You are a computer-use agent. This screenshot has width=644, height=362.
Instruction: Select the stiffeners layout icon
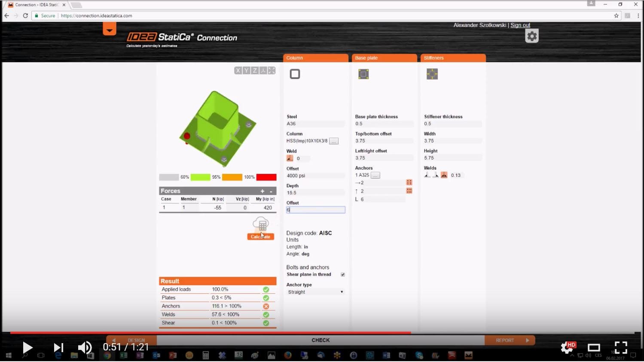(x=432, y=74)
